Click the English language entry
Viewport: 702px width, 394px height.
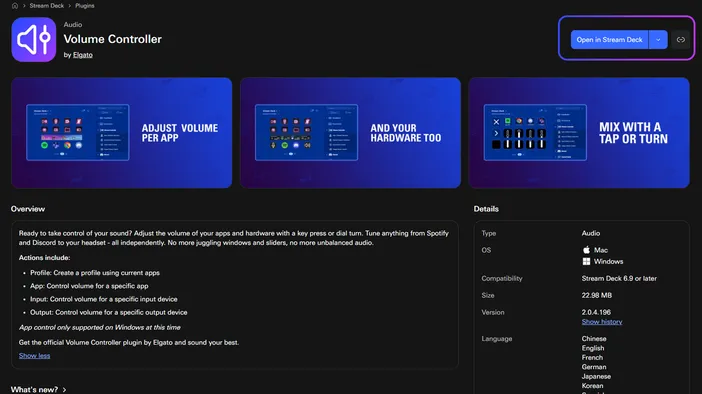(593, 348)
